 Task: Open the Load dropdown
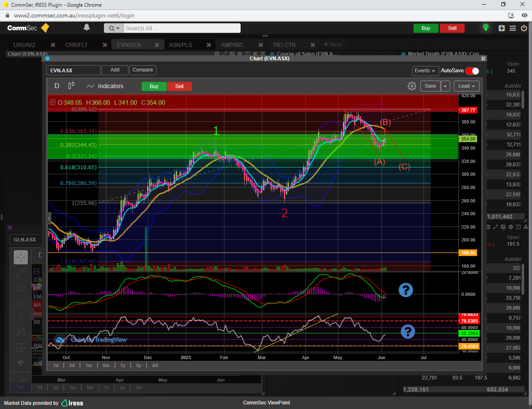[467, 86]
